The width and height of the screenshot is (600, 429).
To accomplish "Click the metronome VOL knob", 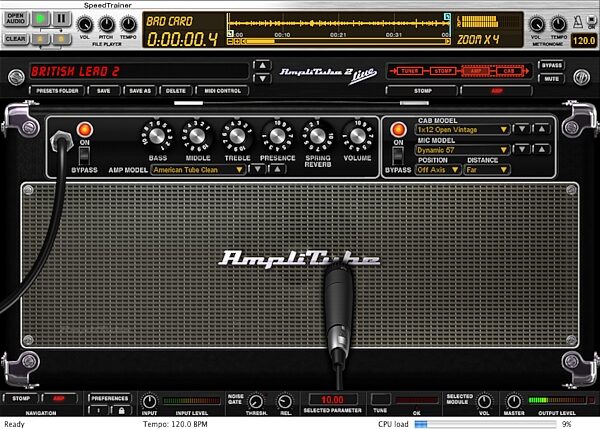I will (536, 25).
